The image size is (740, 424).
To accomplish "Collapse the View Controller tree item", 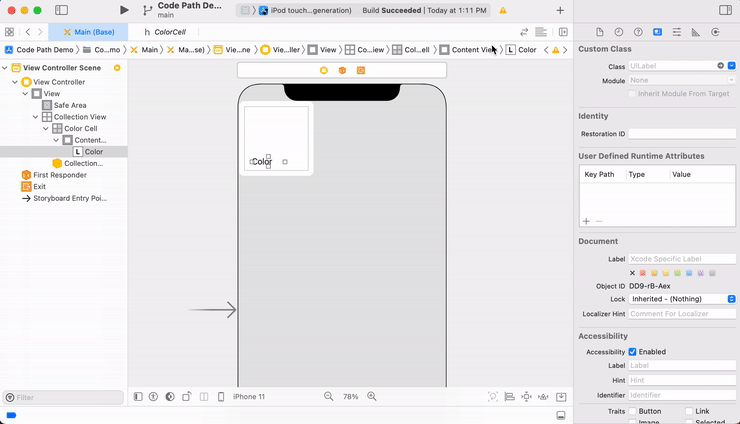I will coord(15,82).
